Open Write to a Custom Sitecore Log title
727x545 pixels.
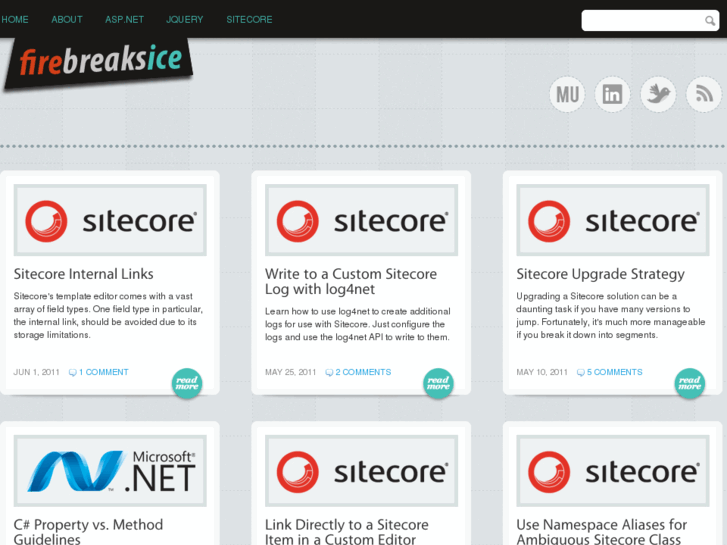coord(351,282)
